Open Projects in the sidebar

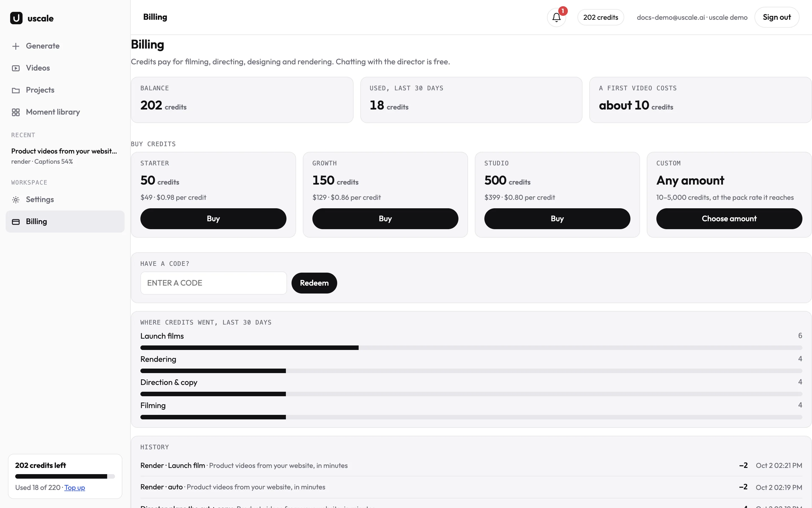[x=65, y=90]
